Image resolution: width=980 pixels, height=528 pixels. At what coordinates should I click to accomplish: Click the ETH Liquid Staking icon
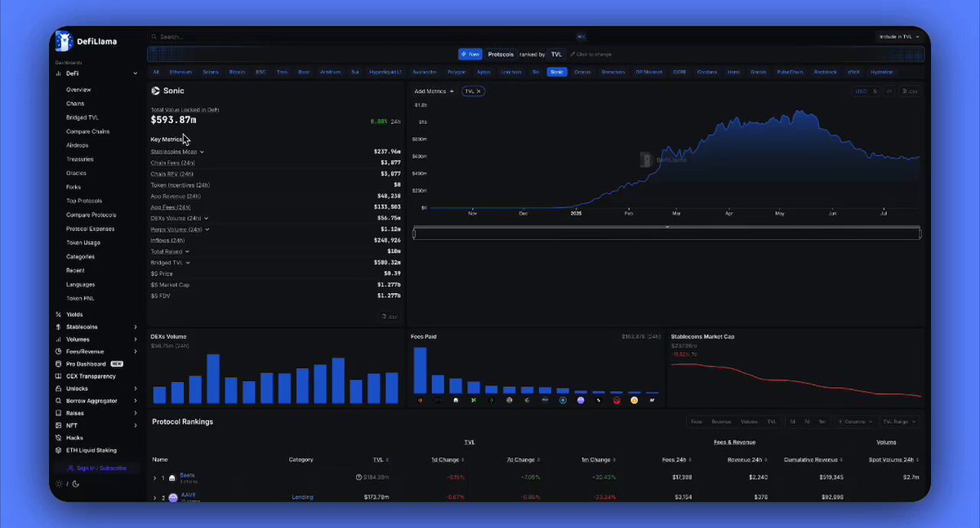(58, 450)
